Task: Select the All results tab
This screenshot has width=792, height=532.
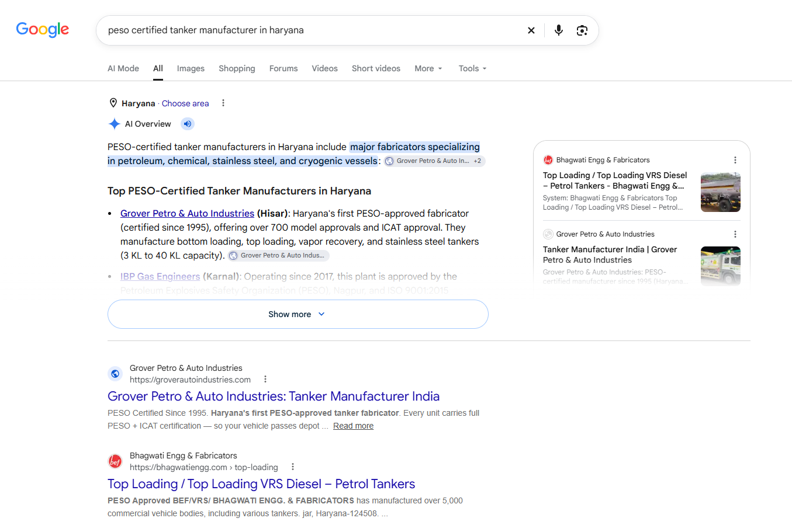Action: (158, 68)
